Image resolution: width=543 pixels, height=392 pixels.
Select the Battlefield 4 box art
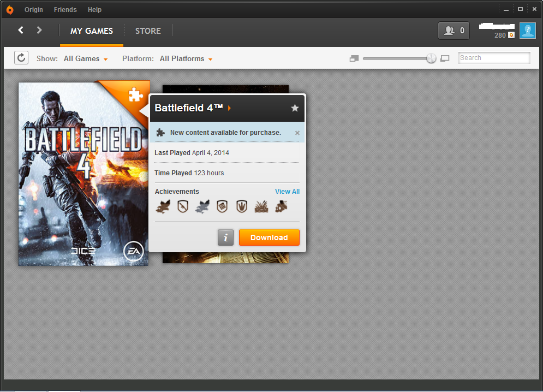(x=83, y=174)
